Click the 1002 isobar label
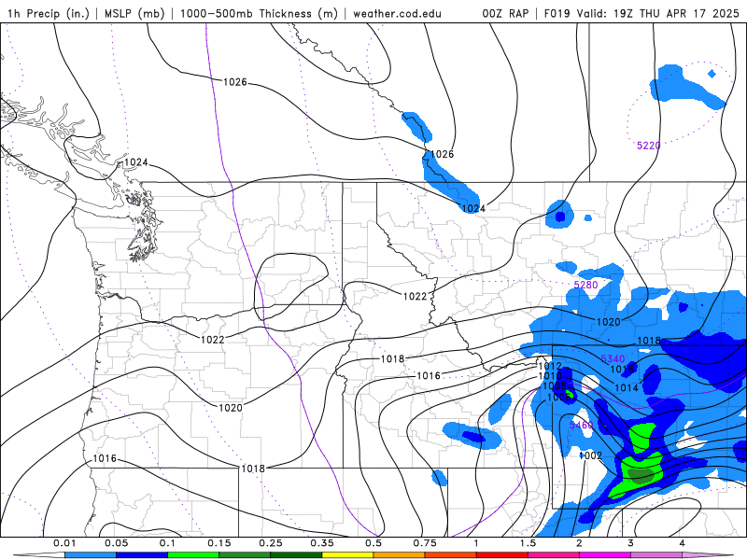 (591, 455)
